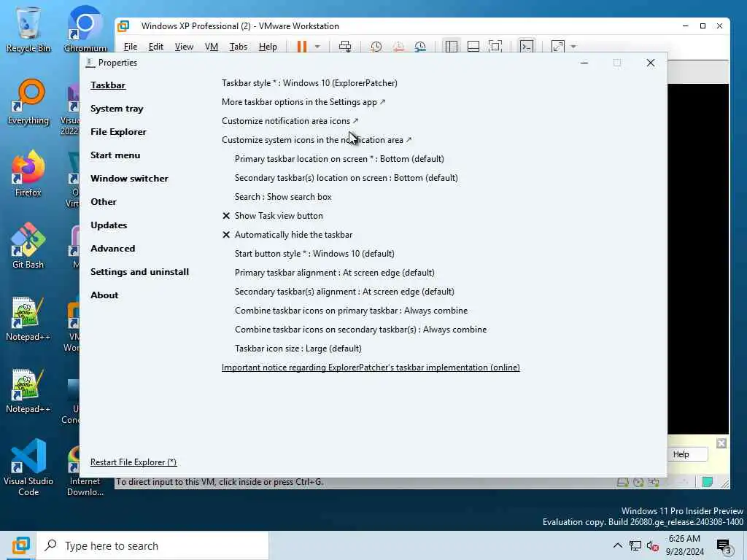This screenshot has height=560, width=747.
Task: Open Important notice regarding ExplorerPatcher's taskbar link
Action: tap(371, 367)
